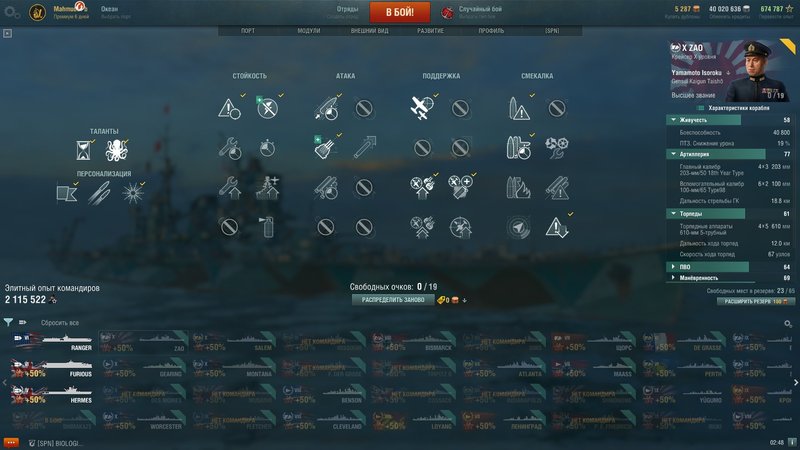800x450 pixels.
Task: Expand the ПВО characteristics section
Action: pyautogui.click(x=673, y=267)
